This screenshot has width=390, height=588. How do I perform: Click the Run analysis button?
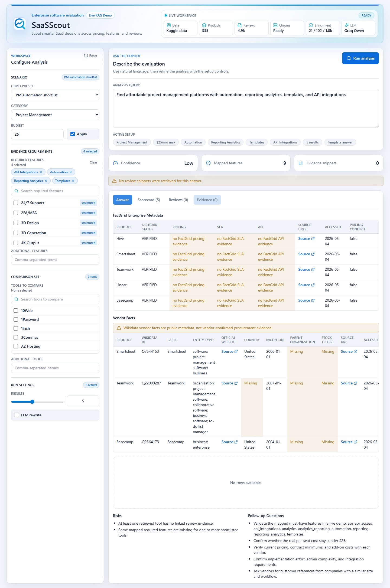coord(360,58)
